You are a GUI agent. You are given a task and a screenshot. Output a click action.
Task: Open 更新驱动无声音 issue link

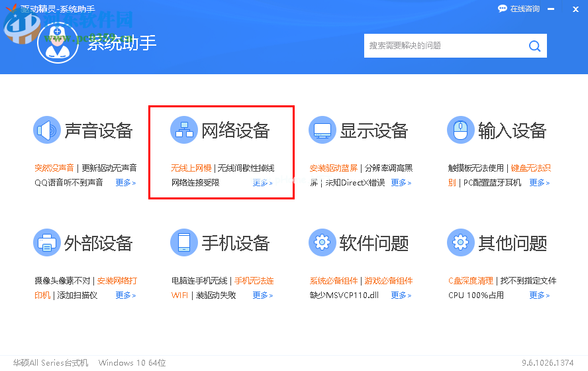point(109,168)
